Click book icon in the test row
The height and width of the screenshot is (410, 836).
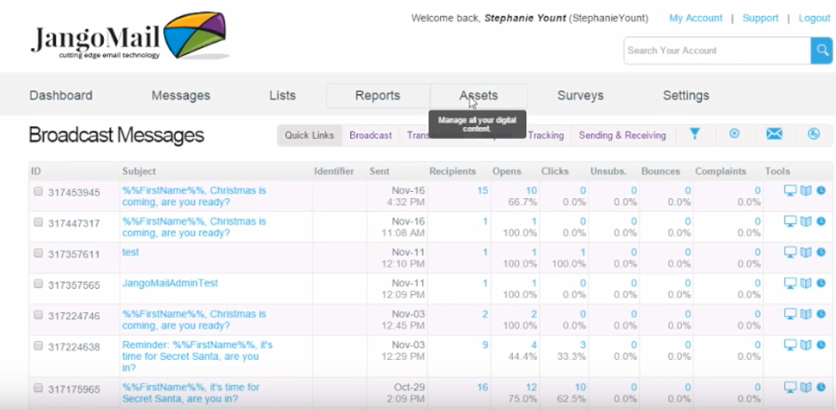[806, 253]
